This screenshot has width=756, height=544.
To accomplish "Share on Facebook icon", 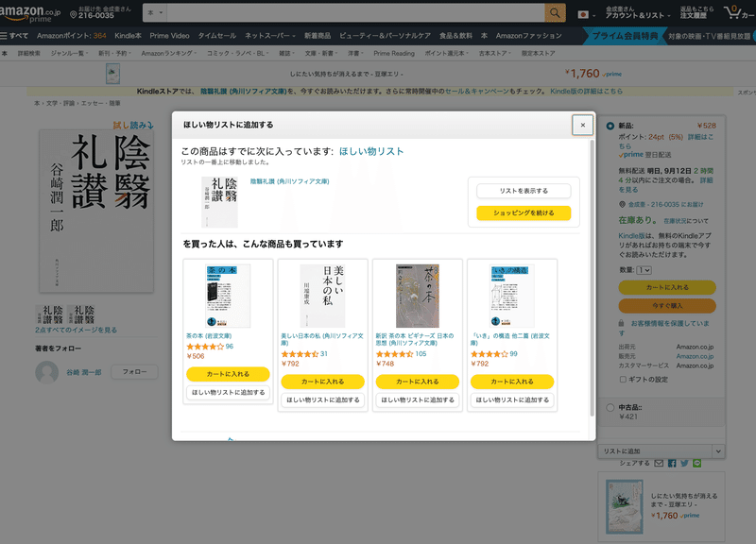I will 672,463.
